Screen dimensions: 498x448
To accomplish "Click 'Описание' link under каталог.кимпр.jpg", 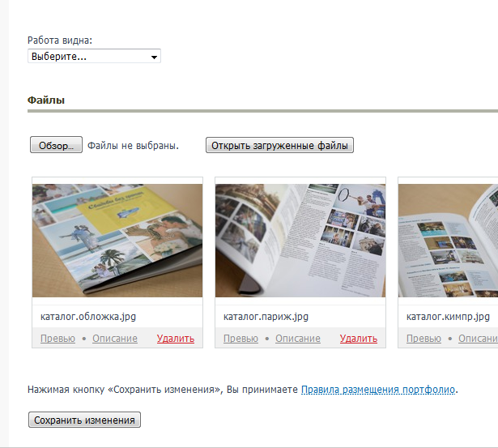I will click(x=478, y=339).
